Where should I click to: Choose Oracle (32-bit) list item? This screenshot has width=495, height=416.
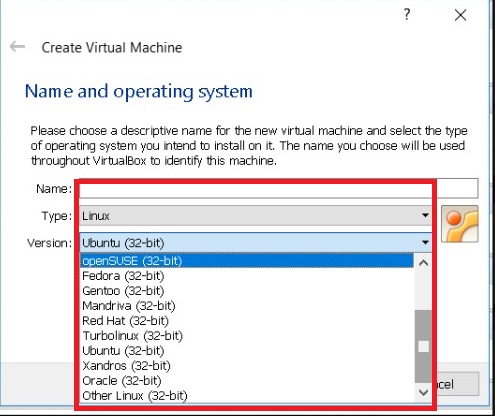(x=247, y=381)
